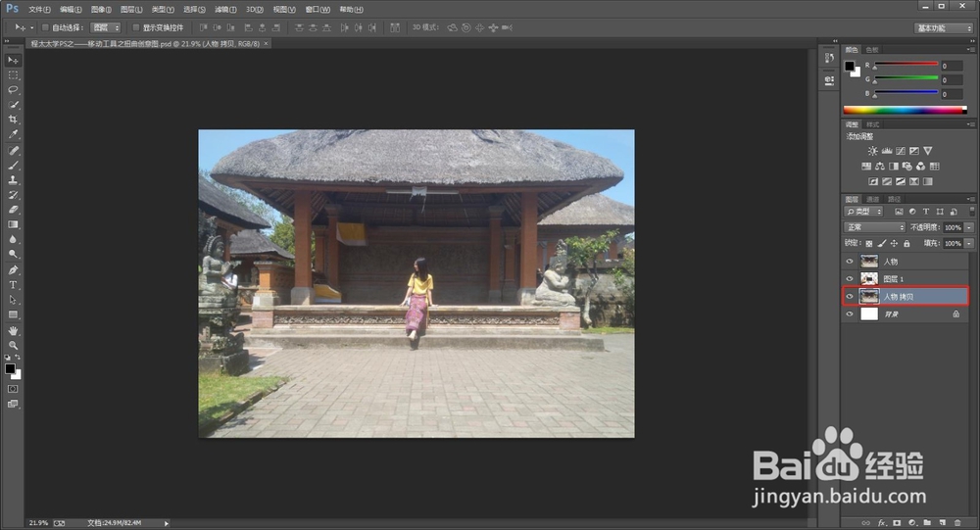This screenshot has width=980, height=530.
Task: Select the Eraser tool
Action: tap(13, 210)
